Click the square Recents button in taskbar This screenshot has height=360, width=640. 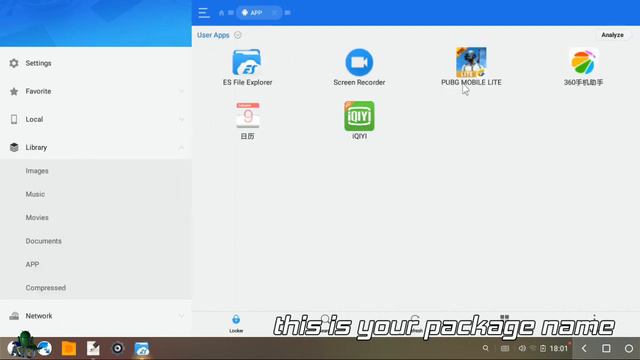pos(606,349)
